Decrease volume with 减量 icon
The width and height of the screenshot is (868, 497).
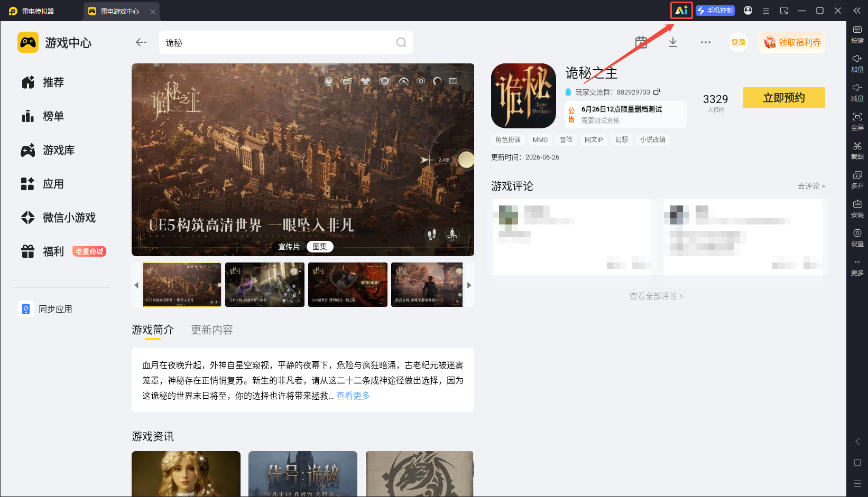tap(857, 93)
